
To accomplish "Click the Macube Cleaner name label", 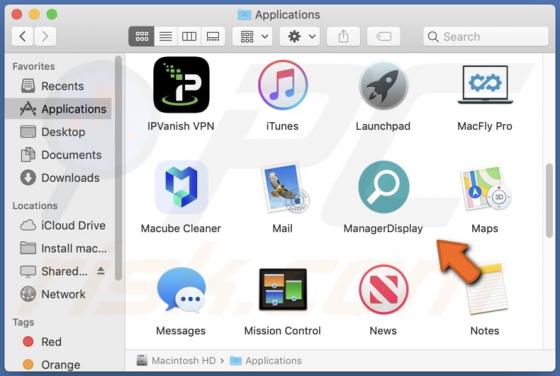I will [181, 229].
